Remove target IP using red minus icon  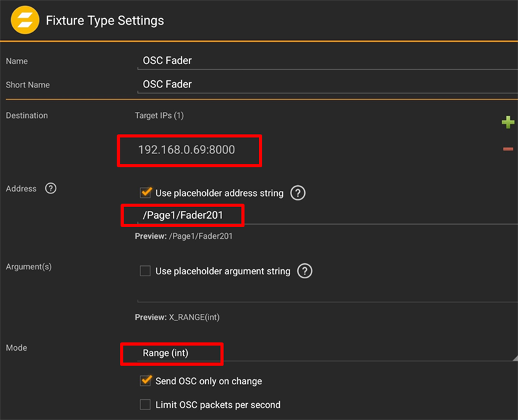(508, 149)
